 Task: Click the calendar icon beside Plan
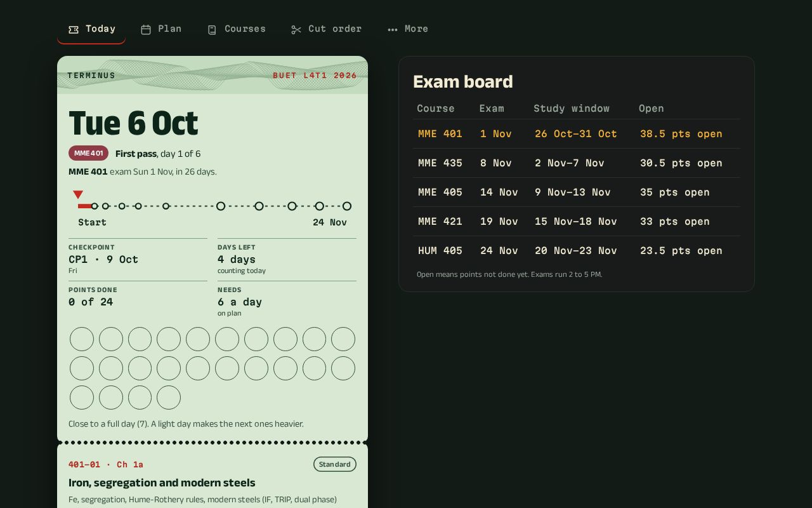(x=146, y=29)
